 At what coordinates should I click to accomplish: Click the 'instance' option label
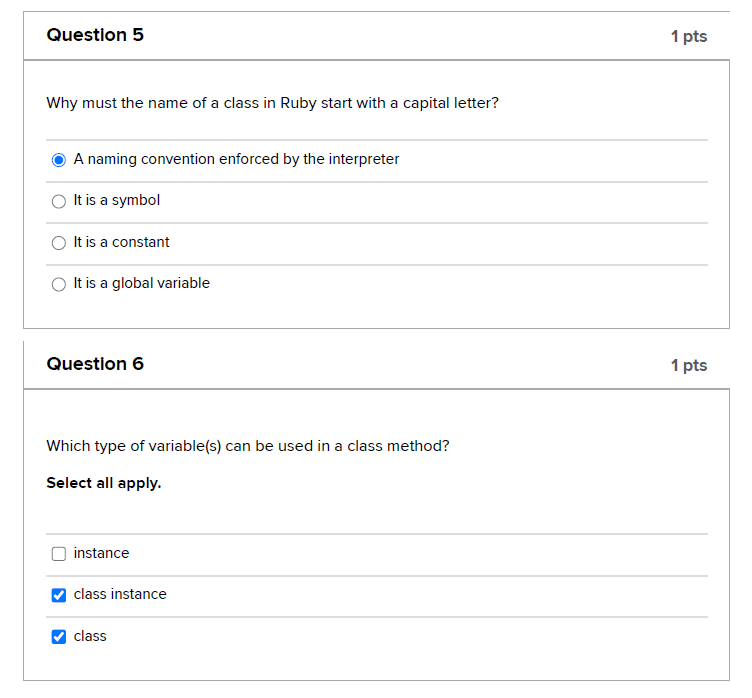point(101,553)
